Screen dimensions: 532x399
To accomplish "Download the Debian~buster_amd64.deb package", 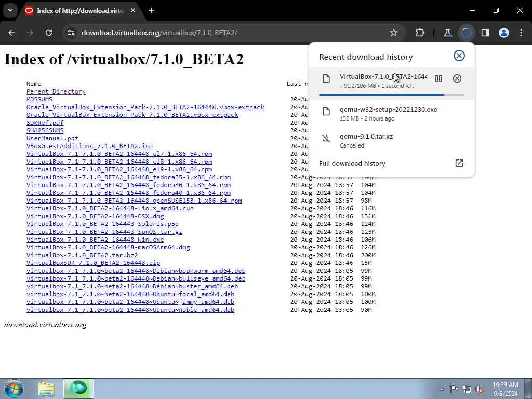I will click(132, 287).
